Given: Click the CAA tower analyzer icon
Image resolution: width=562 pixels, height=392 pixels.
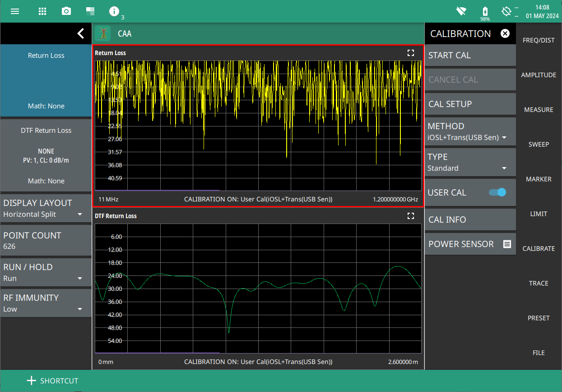Looking at the screenshot, I should (x=103, y=33).
